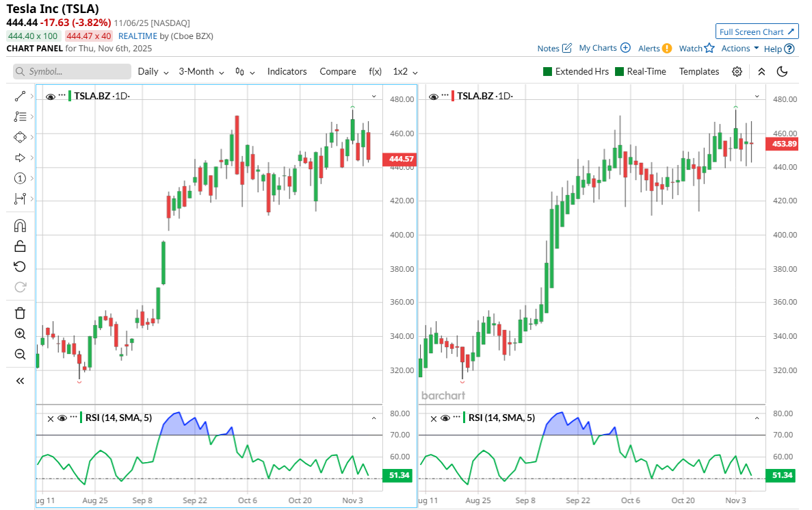Remove the left RSI indicator
812x510 pixels.
pos(50,419)
